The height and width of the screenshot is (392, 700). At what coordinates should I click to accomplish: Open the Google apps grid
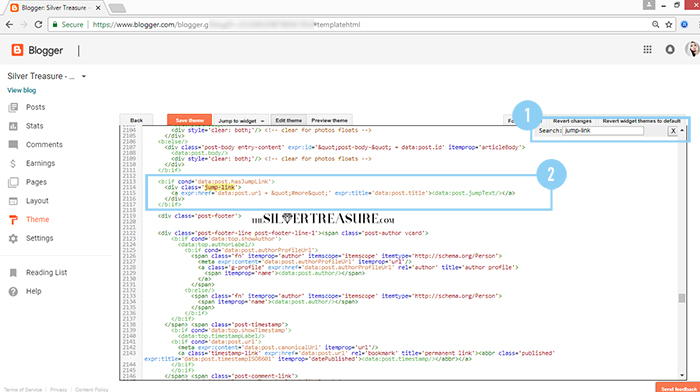pyautogui.click(x=647, y=50)
